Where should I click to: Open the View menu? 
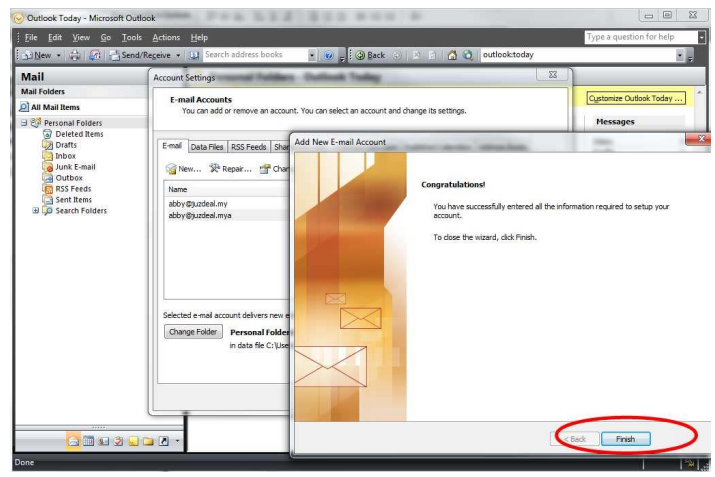tap(81, 37)
